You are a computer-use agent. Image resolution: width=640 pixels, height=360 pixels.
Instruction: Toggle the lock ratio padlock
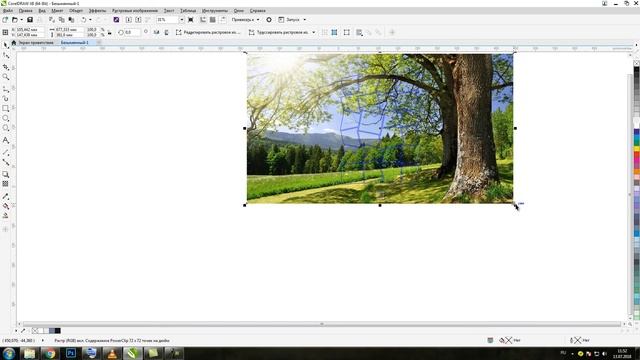(x=109, y=33)
